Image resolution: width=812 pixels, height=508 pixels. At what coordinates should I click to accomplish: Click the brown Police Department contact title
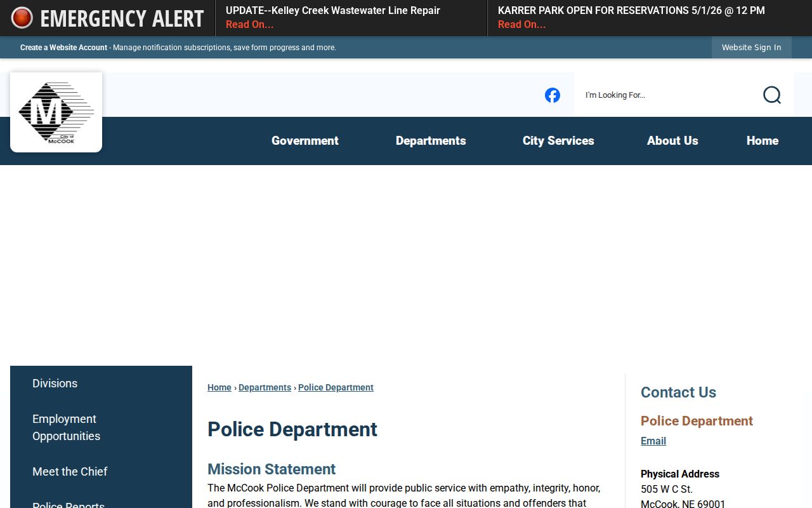point(697,421)
